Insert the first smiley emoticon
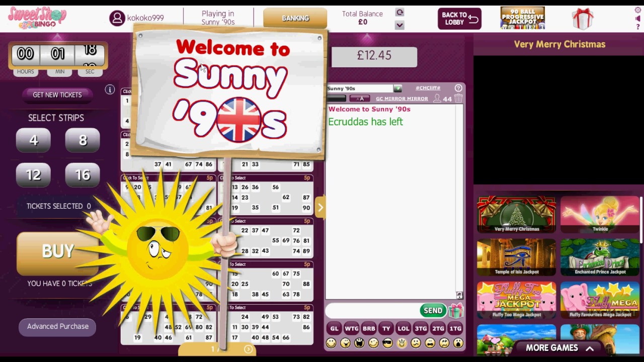Viewport: 644px width, 362px height. coord(331,342)
